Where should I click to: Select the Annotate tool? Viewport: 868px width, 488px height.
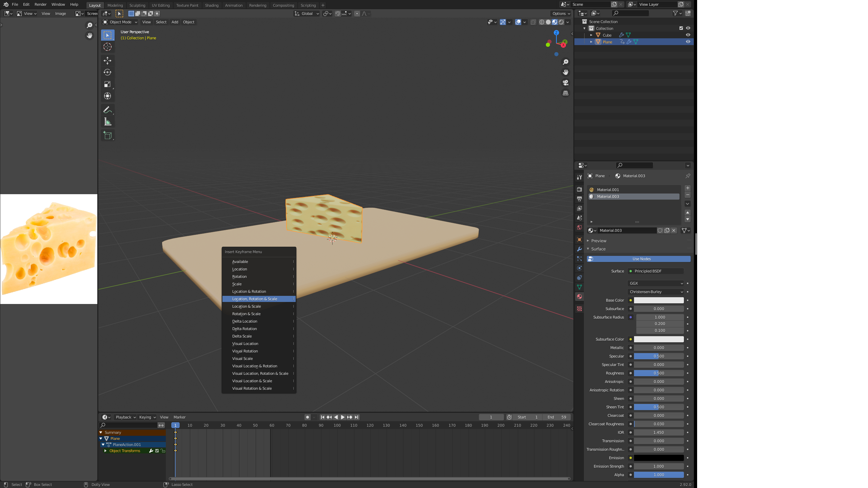[107, 109]
